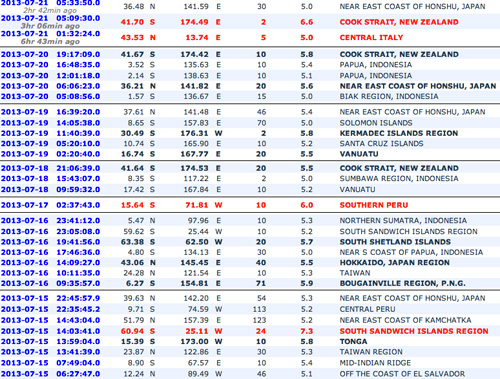
Task: Open the 2013-07-17 02:37:43.0 Southern Peru link
Action: (50, 205)
